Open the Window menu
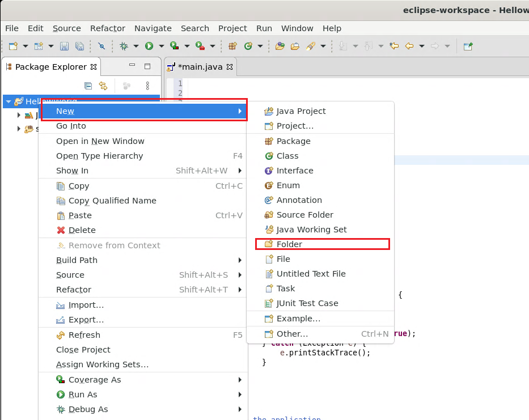The height and width of the screenshot is (420, 529). coord(297,28)
